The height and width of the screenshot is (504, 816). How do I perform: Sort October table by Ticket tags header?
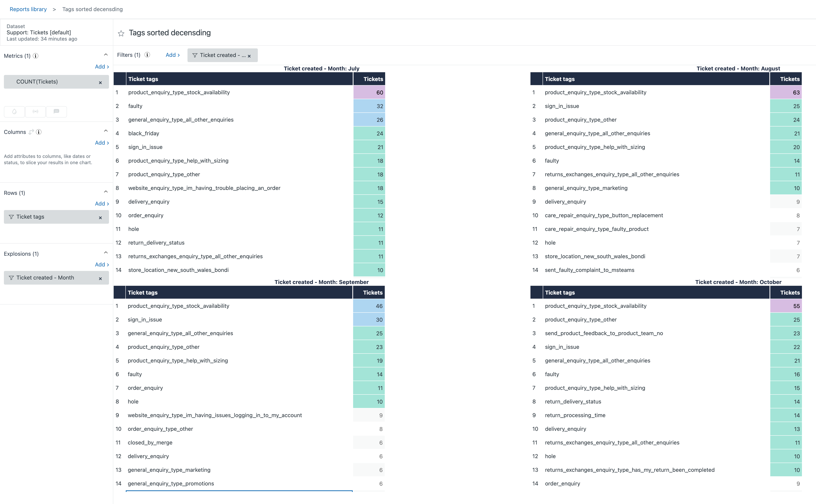click(656, 293)
